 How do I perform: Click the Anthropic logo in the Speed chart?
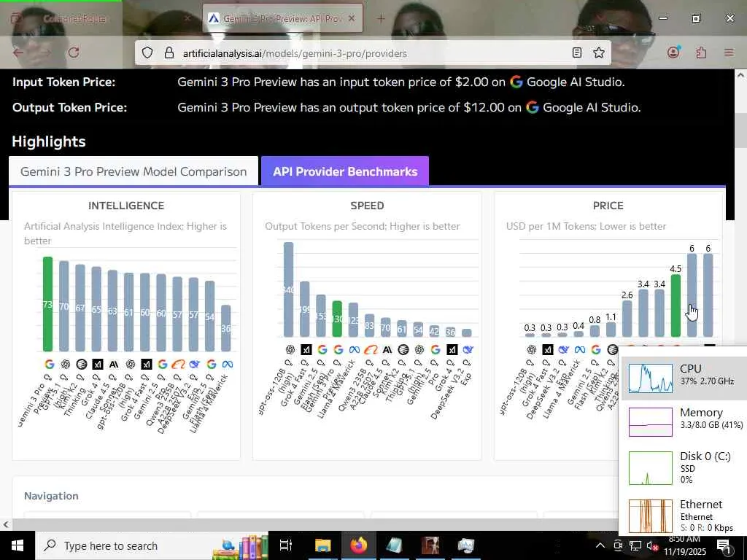(x=387, y=350)
